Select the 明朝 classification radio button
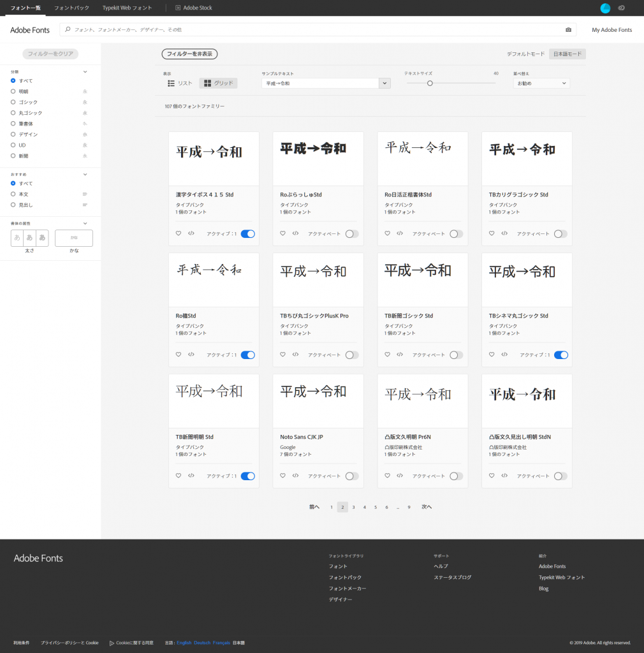 [x=13, y=91]
